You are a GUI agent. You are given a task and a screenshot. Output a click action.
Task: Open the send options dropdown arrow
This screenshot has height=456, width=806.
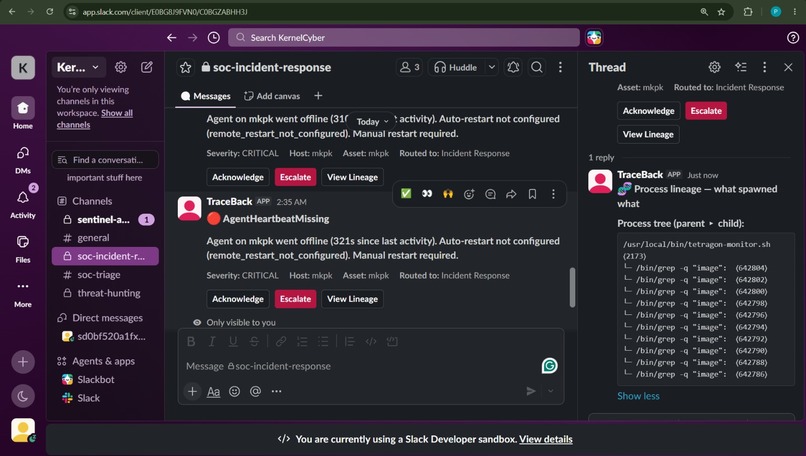tap(551, 391)
